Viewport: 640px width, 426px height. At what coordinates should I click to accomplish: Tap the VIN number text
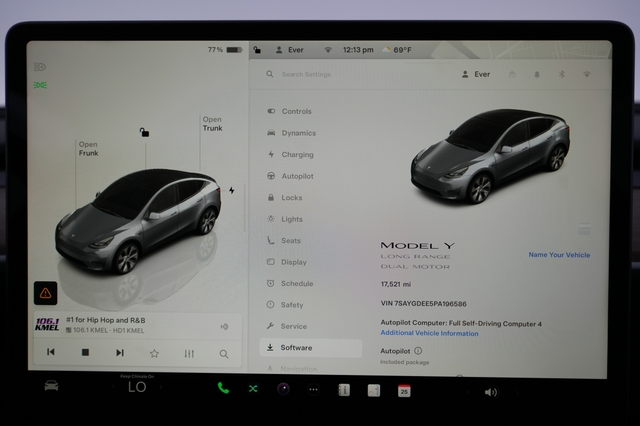click(x=423, y=304)
